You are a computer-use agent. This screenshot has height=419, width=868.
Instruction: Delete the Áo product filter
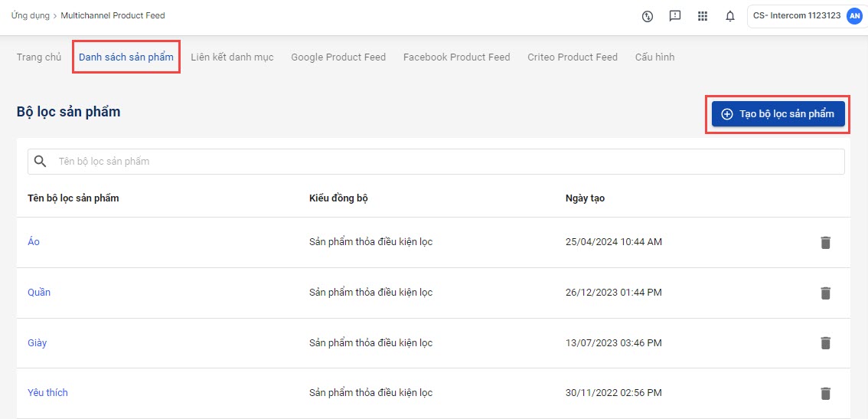(x=825, y=242)
